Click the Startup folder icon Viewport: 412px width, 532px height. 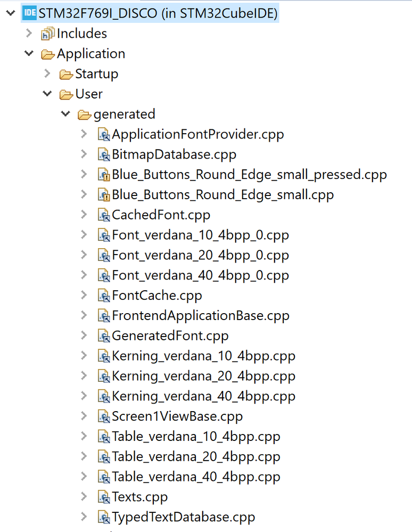[66, 74]
